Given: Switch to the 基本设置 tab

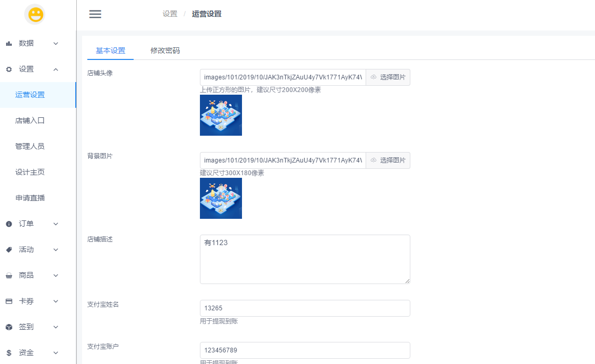Looking at the screenshot, I should click(110, 50).
